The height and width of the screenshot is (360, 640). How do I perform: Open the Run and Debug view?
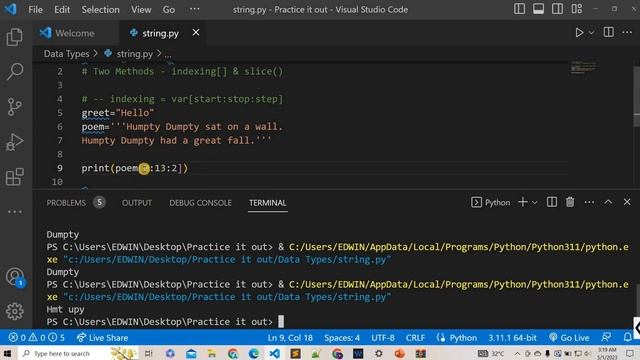point(15,142)
